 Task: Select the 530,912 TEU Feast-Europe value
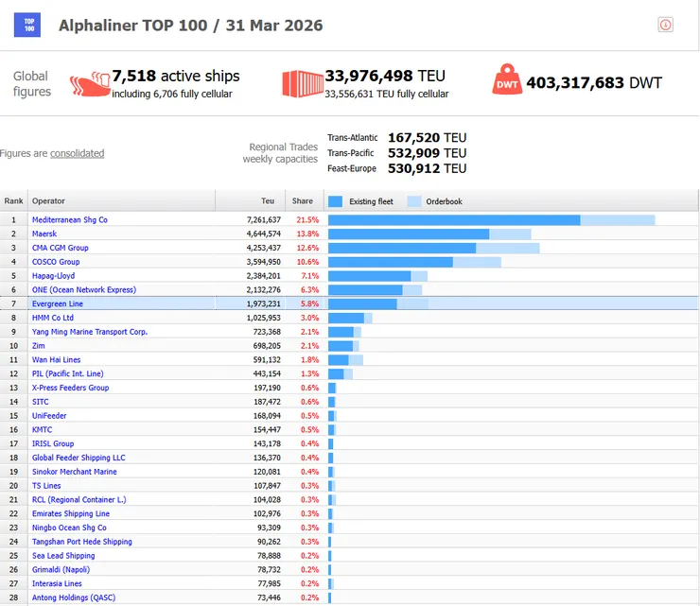pyautogui.click(x=428, y=168)
